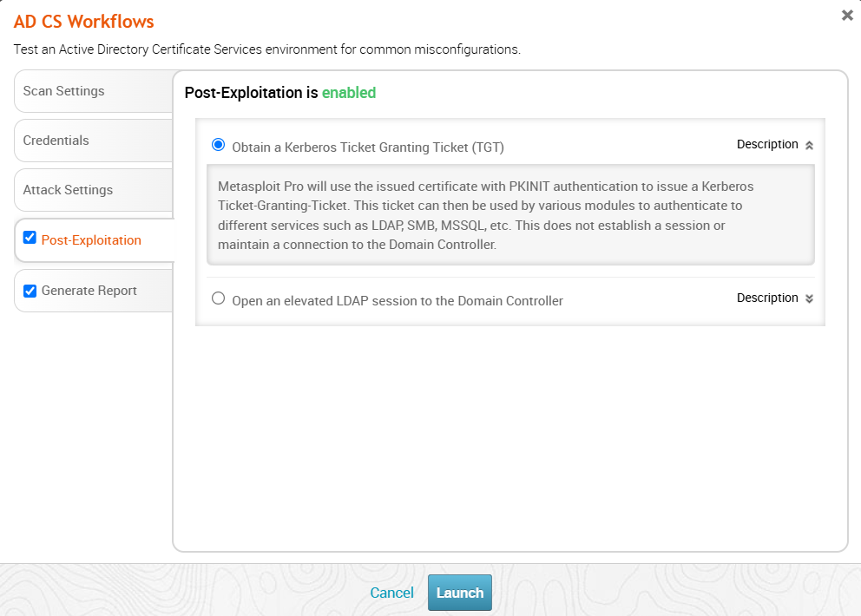This screenshot has width=861, height=616.
Task: Switch to the Credentials tab
Action: (56, 141)
